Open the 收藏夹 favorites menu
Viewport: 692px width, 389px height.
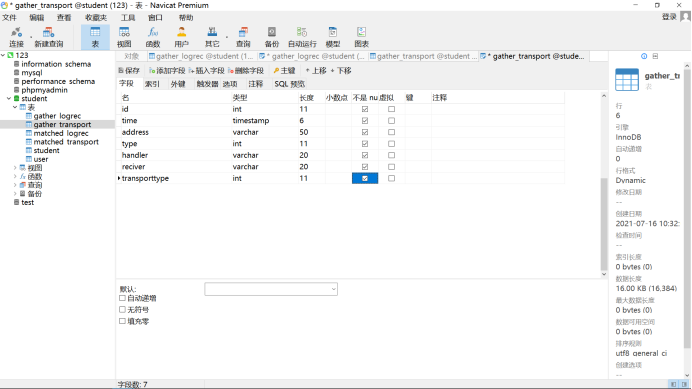tap(96, 18)
